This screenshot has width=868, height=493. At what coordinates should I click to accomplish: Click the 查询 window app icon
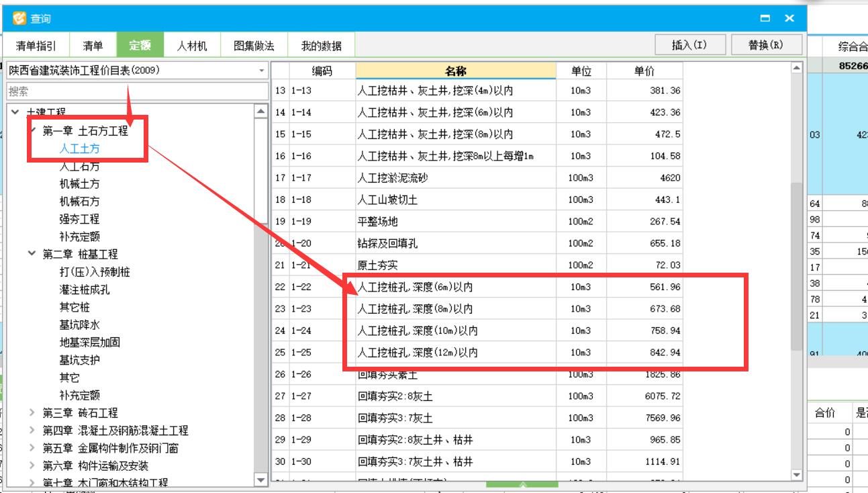point(20,18)
